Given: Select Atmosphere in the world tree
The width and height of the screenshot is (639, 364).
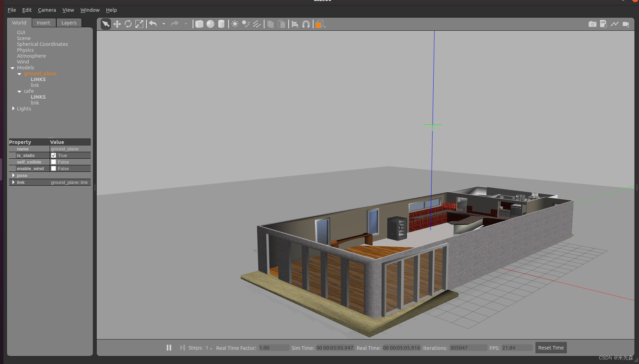Looking at the screenshot, I should (x=31, y=56).
